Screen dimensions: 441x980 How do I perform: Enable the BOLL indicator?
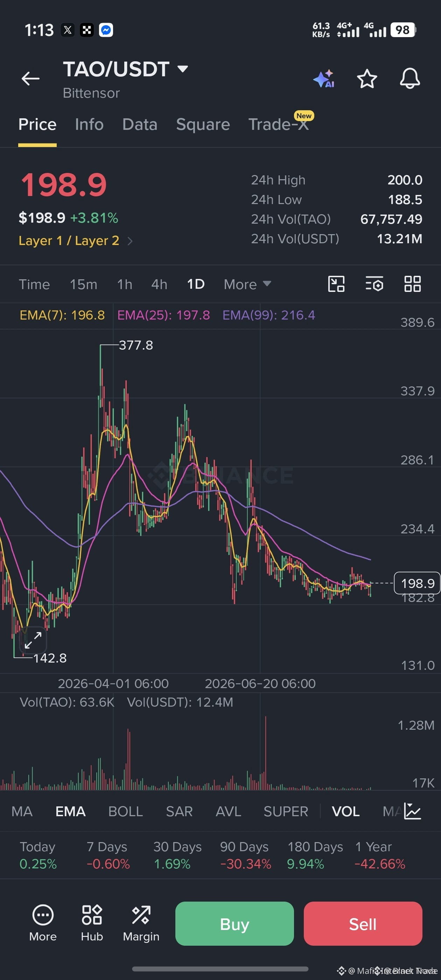click(126, 811)
